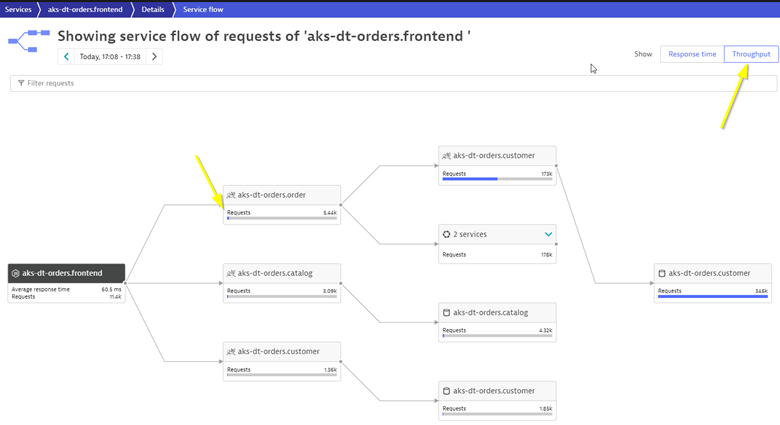Click the 2 services gear icon

(446, 234)
